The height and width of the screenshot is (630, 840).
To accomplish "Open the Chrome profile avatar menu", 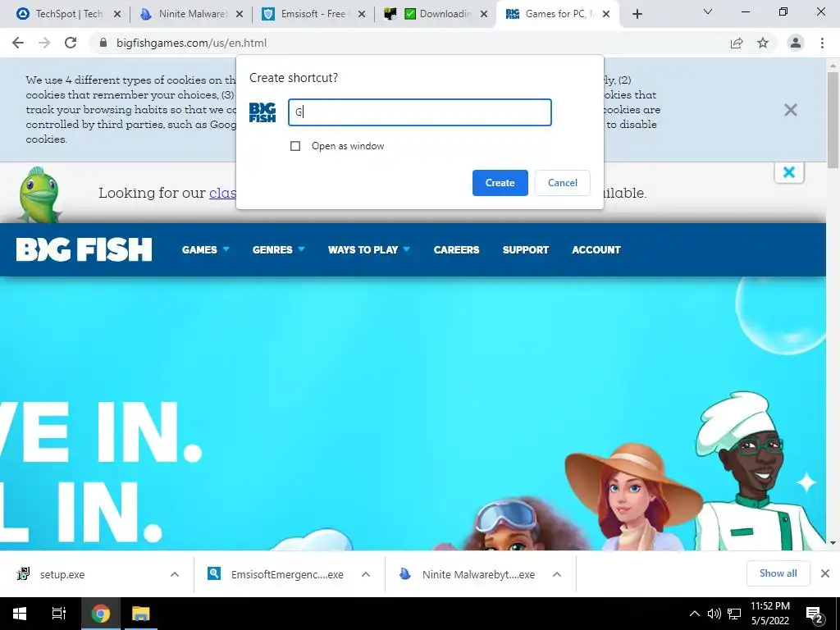I will (x=796, y=43).
